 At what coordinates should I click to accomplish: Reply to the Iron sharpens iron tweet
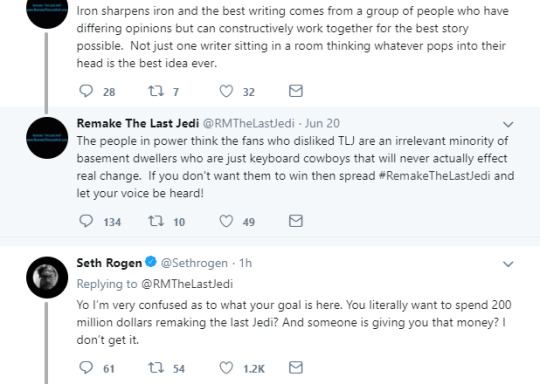click(86, 91)
